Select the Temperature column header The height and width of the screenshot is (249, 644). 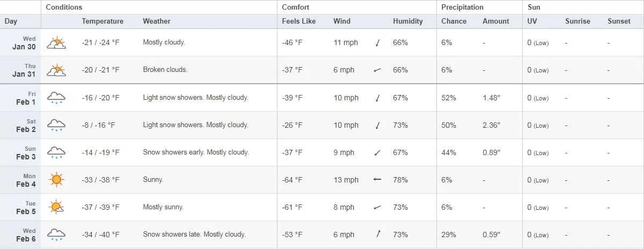pyautogui.click(x=103, y=21)
